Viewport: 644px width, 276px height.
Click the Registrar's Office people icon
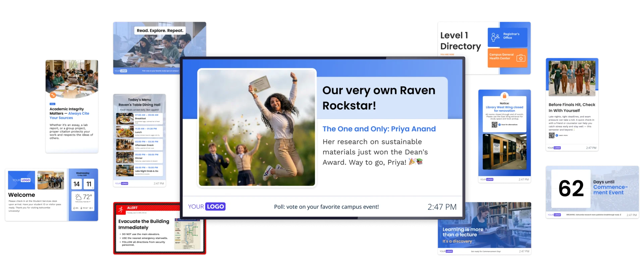point(495,37)
